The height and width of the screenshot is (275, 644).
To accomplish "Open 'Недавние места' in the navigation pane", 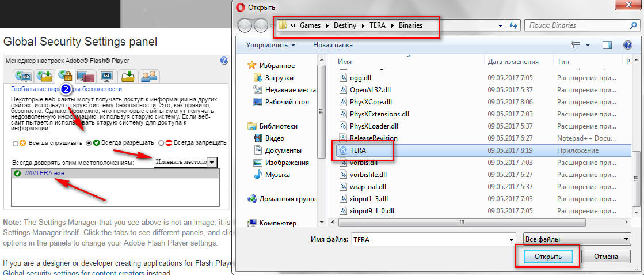I will click(285, 90).
